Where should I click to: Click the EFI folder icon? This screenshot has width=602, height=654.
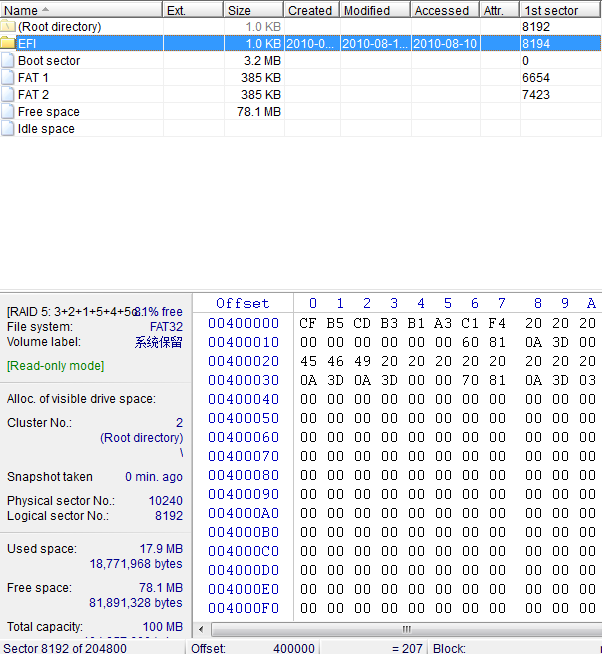coord(8,43)
